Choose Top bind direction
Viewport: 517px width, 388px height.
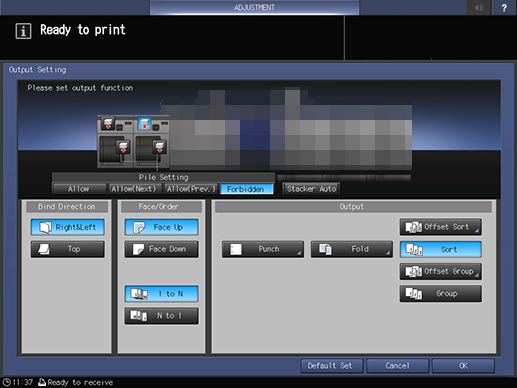[68, 249]
